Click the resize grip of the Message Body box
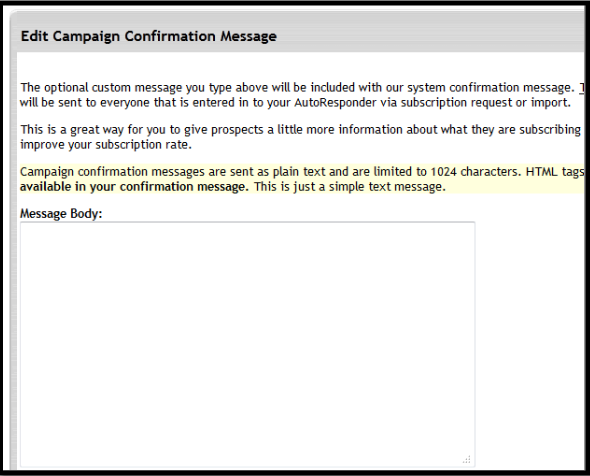This screenshot has width=590, height=476. [467, 459]
